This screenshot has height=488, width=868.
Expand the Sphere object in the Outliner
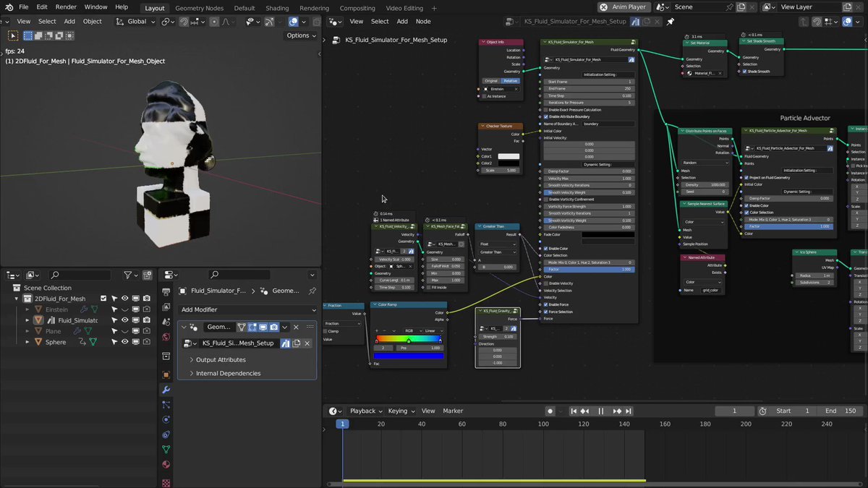(x=27, y=342)
